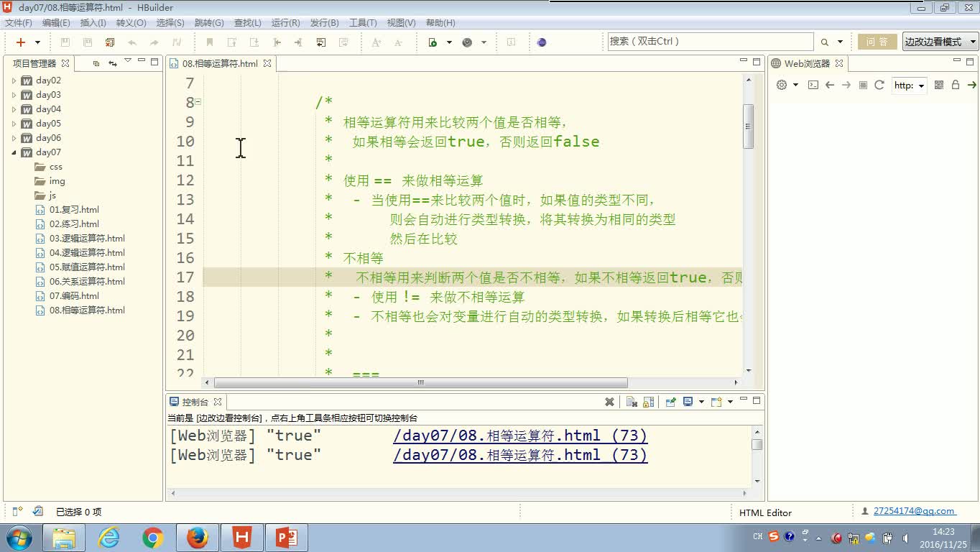Click the decrease font size A- icon
The height and width of the screenshot is (552, 980).
point(398,42)
